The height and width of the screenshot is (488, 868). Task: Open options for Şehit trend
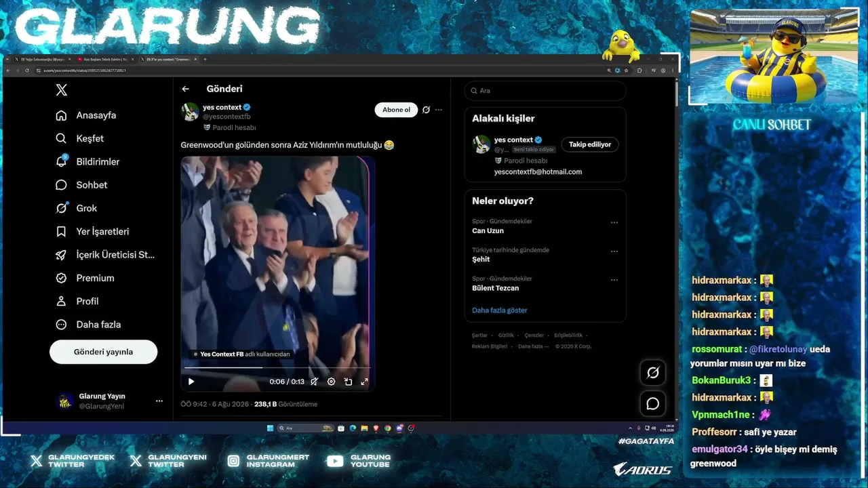614,251
